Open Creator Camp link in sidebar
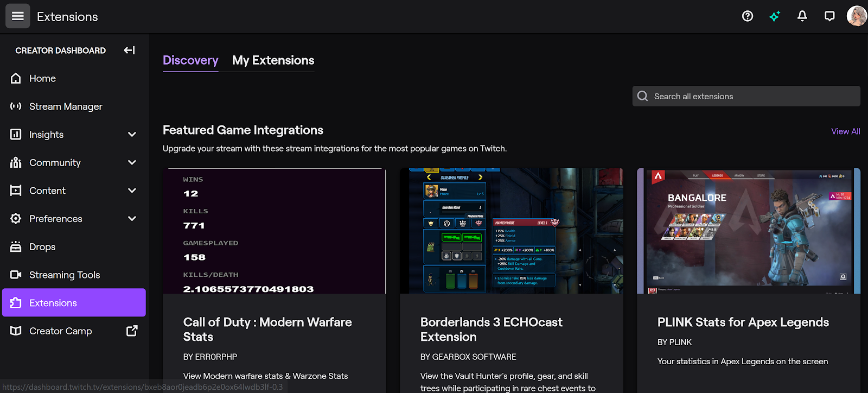This screenshot has height=393, width=868. coord(74,331)
